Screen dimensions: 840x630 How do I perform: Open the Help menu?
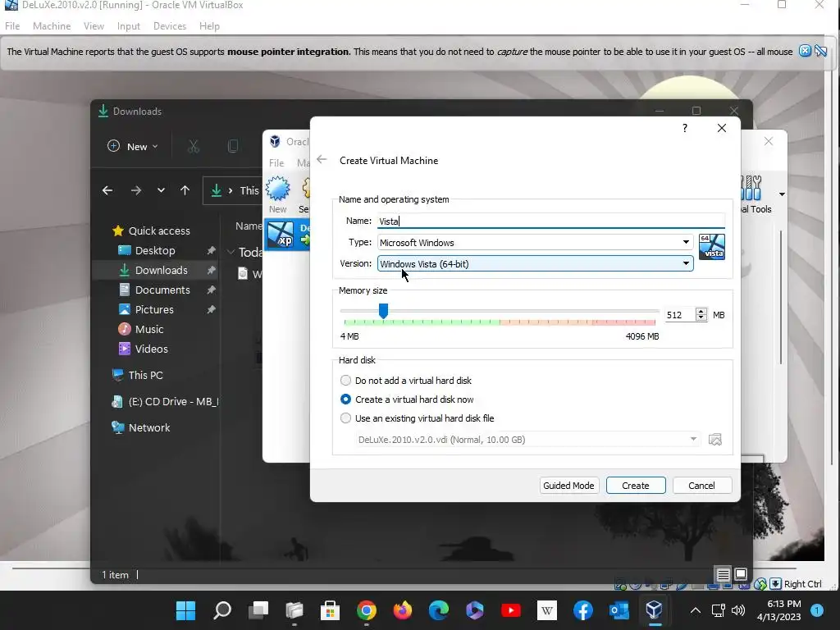[209, 25]
